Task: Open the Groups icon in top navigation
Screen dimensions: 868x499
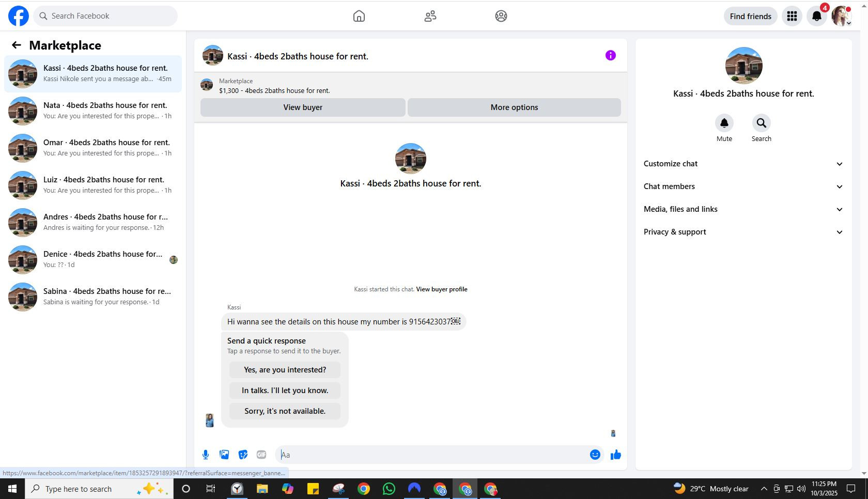Action: (x=501, y=16)
